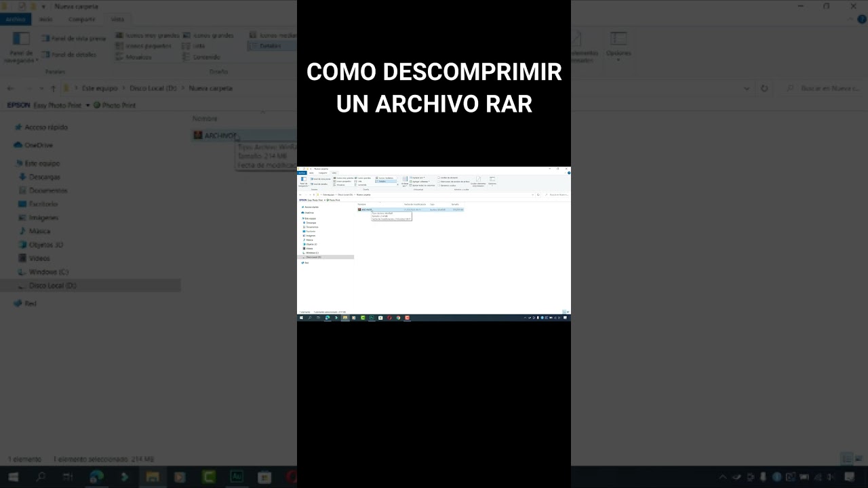Image resolution: width=868 pixels, height=488 pixels.
Task: Sort by Nombre column in the small centered Explorer
Action: 361,204
